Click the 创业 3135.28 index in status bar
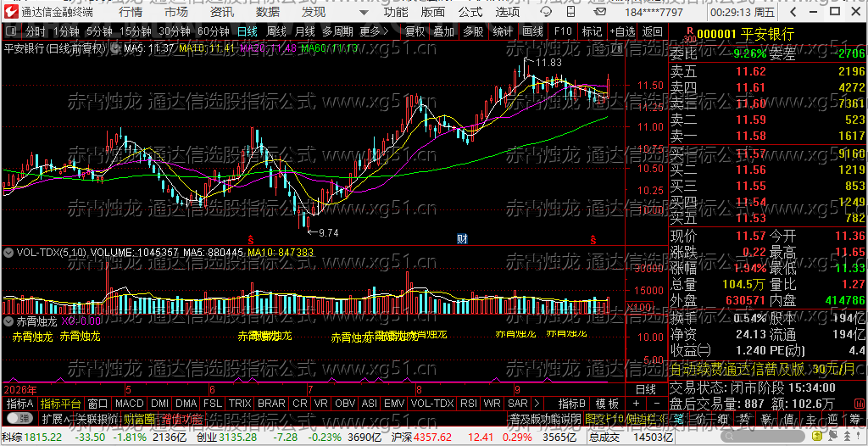 [226, 438]
